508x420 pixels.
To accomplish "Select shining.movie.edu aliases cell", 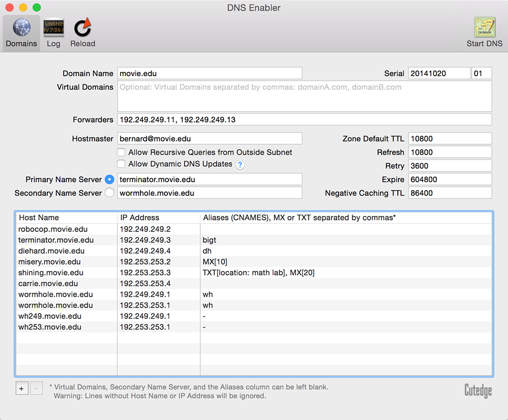I will (258, 273).
